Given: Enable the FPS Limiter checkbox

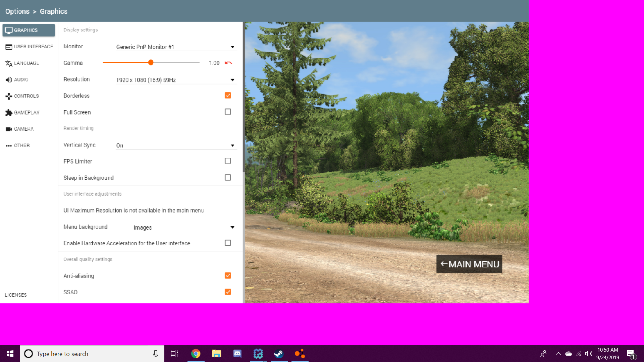Looking at the screenshot, I should [x=228, y=161].
